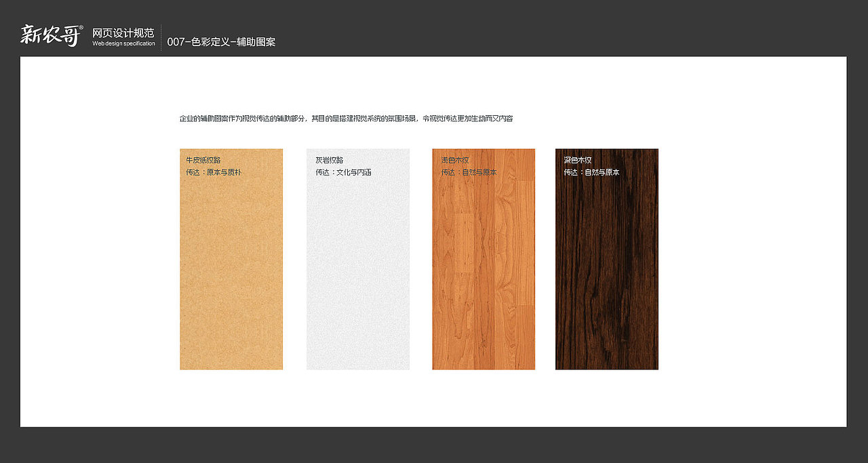Click the 灰岩纹路 label
Viewport: 868px width, 463px height.
tap(330, 159)
